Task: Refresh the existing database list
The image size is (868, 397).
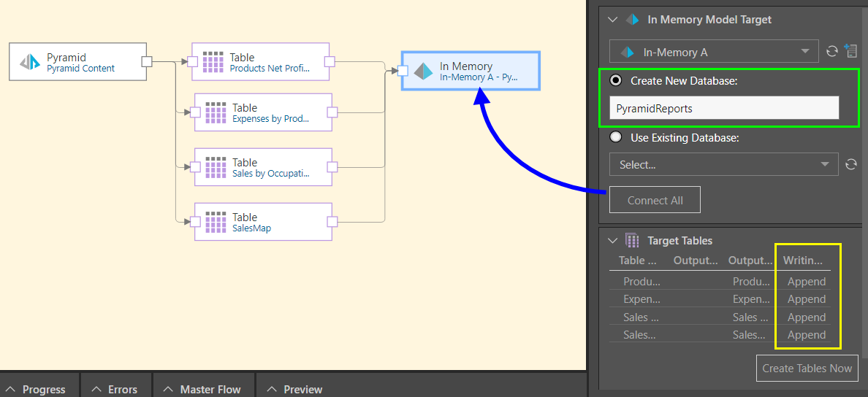Action: pyautogui.click(x=851, y=164)
